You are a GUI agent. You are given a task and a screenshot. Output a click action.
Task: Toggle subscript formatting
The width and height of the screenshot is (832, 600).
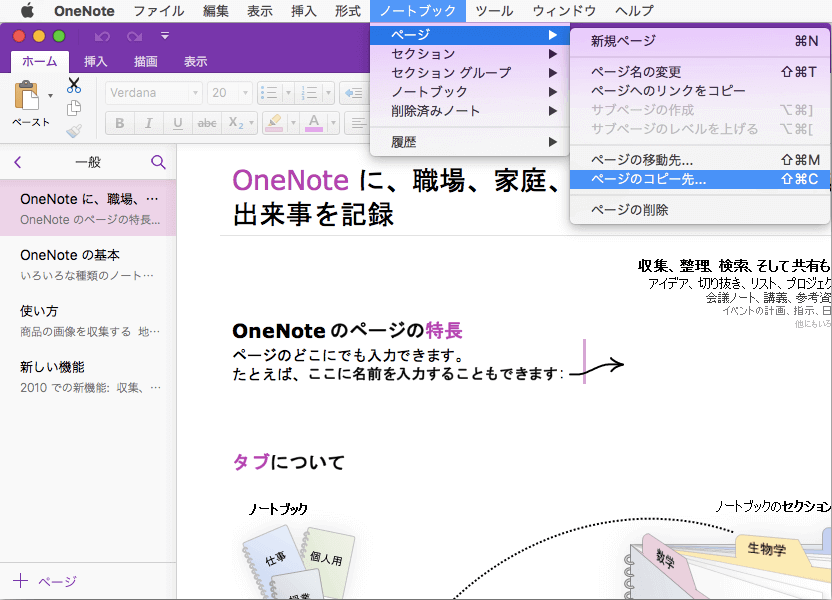[x=235, y=123]
